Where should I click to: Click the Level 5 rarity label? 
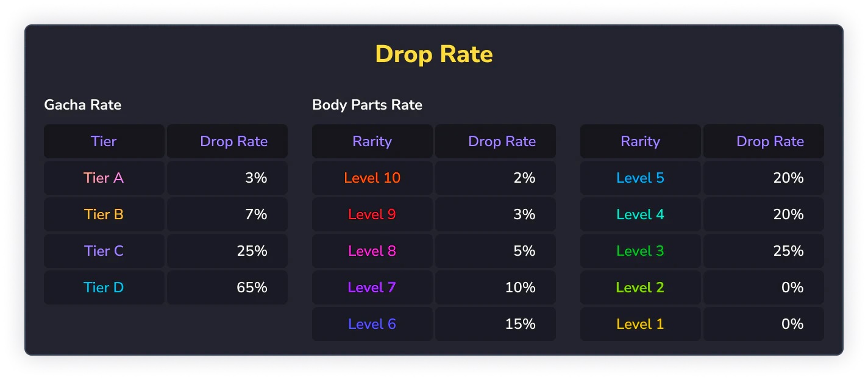[x=641, y=178]
